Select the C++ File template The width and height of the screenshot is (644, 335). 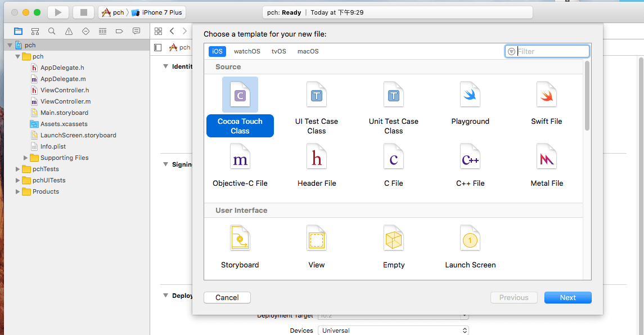pyautogui.click(x=470, y=159)
